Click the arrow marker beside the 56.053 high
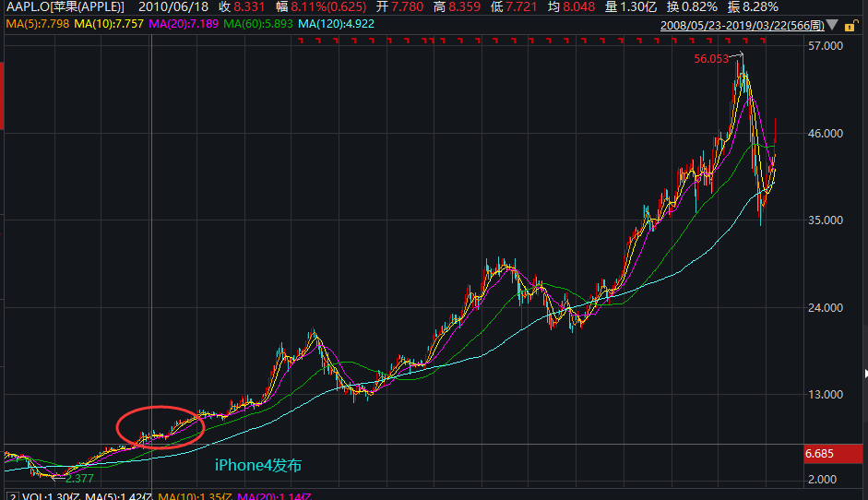The height and width of the screenshot is (500, 868). click(737, 57)
